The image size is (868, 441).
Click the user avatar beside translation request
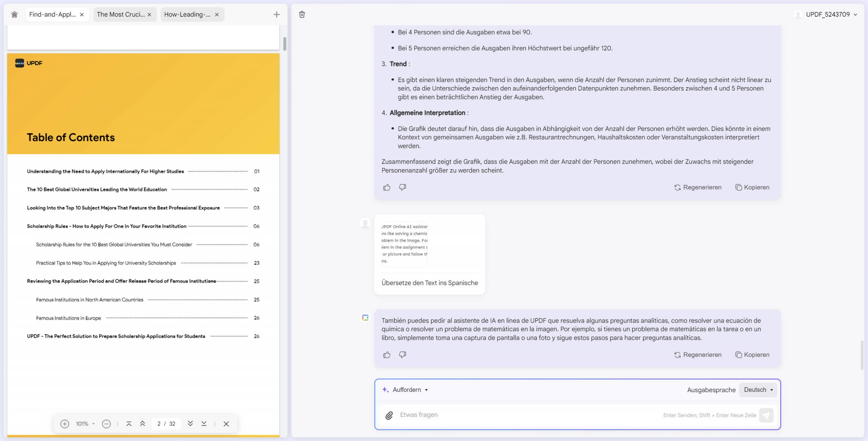365,223
